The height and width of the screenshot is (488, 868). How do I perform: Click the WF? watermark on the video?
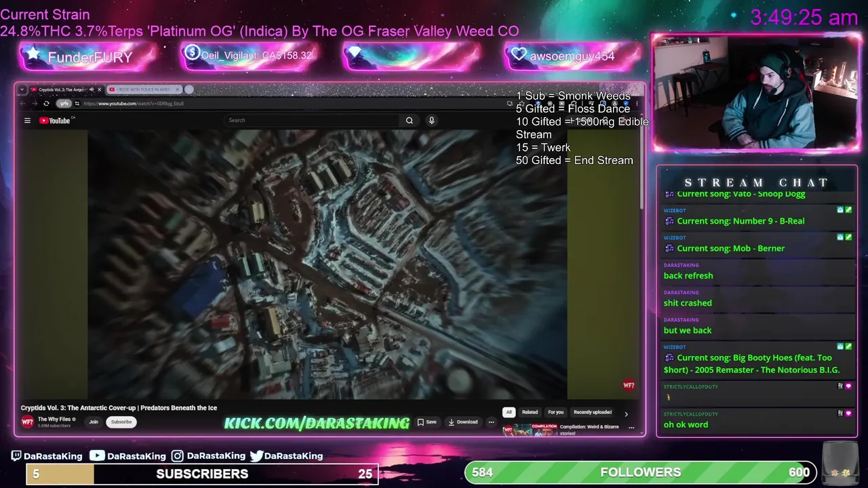pos(629,385)
